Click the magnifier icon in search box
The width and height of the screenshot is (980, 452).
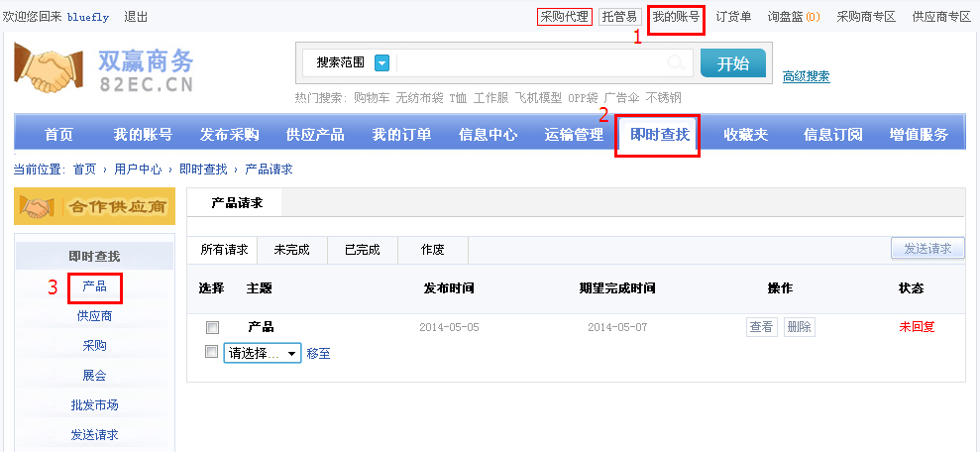[676, 63]
